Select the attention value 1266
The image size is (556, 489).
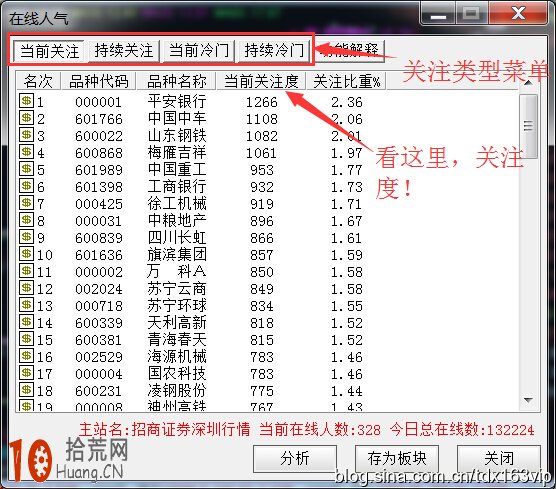(x=262, y=102)
